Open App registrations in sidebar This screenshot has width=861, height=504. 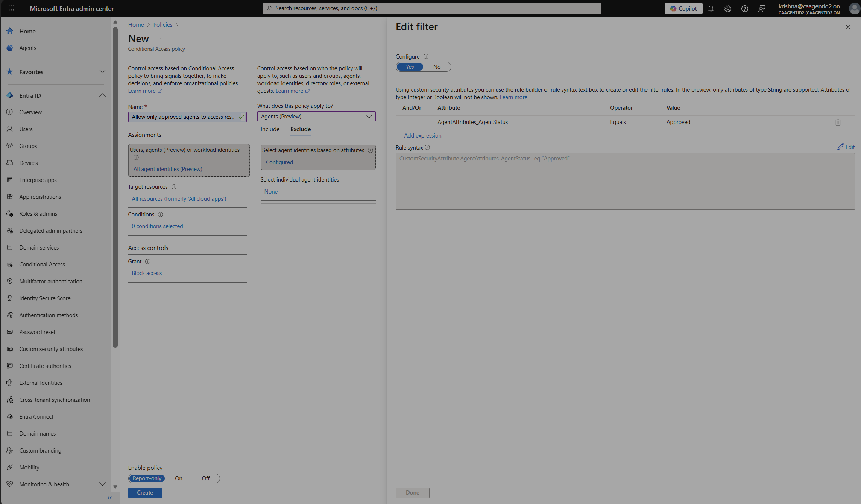tap(40, 197)
